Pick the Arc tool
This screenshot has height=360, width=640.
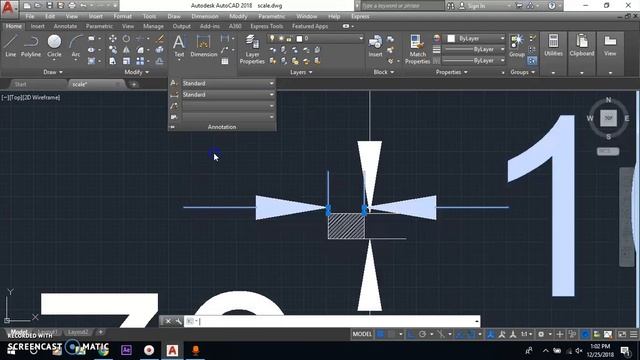click(76, 46)
